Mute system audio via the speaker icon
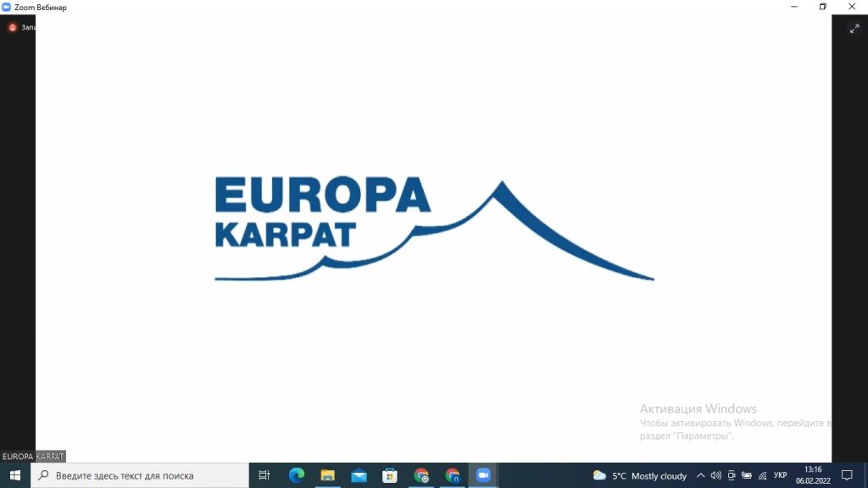Image resolution: width=868 pixels, height=488 pixels. [715, 475]
